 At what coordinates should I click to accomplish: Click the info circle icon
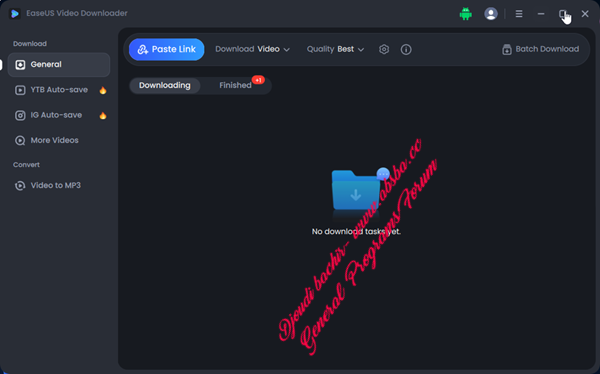click(x=406, y=49)
